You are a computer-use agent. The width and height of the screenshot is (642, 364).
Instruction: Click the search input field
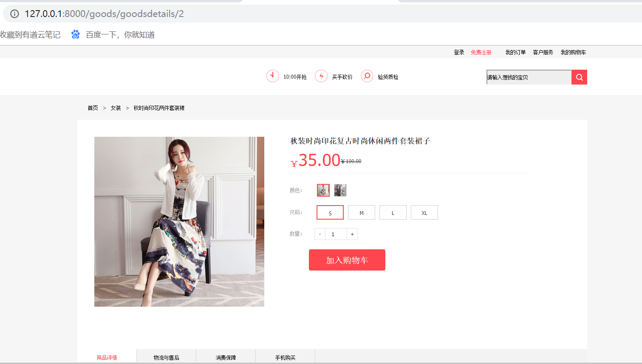[529, 77]
